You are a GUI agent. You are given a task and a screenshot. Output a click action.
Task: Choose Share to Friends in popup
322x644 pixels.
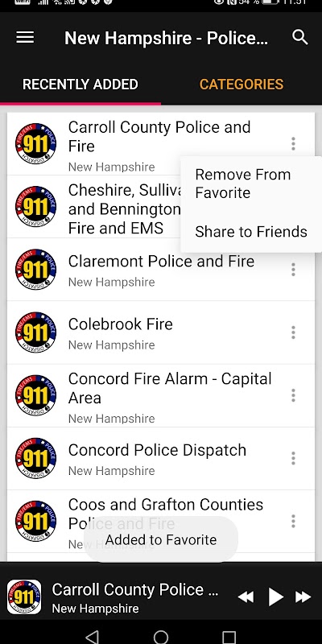(x=251, y=232)
